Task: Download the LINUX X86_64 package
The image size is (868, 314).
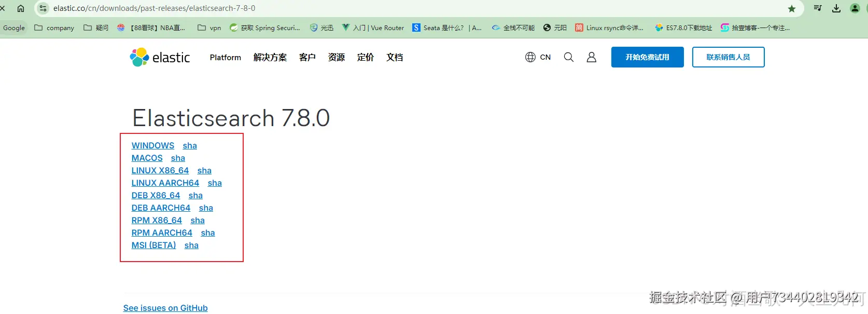Action: (x=160, y=171)
